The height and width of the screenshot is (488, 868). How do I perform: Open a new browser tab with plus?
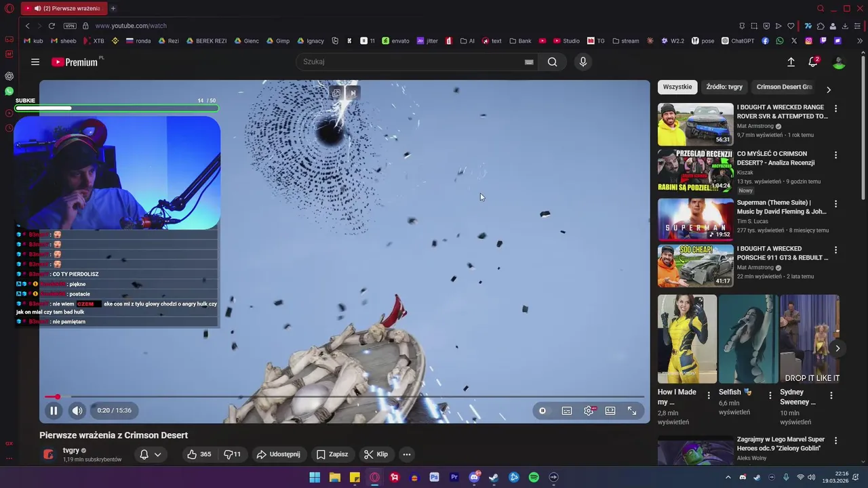tap(113, 8)
